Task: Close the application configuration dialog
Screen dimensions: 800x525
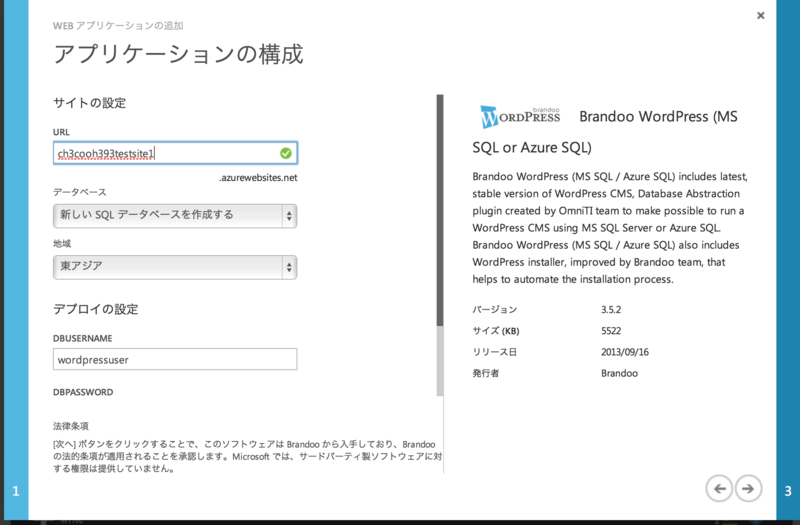Action: click(760, 15)
